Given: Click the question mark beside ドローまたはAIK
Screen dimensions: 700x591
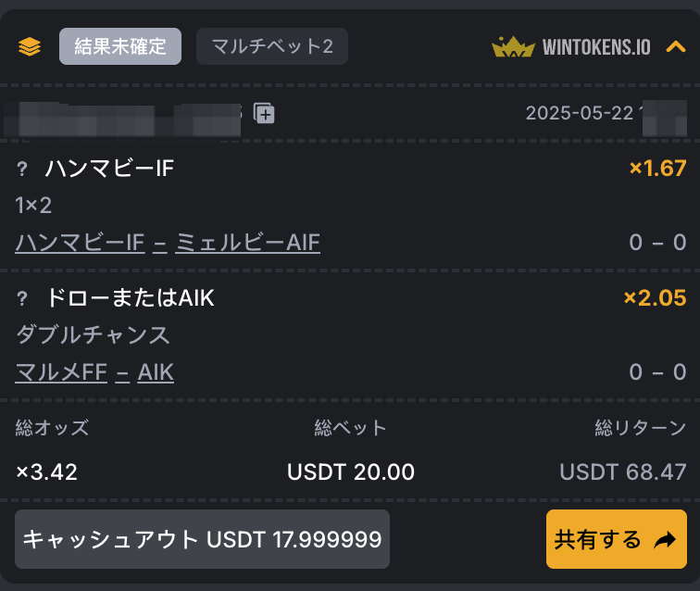Looking at the screenshot, I should tap(22, 298).
